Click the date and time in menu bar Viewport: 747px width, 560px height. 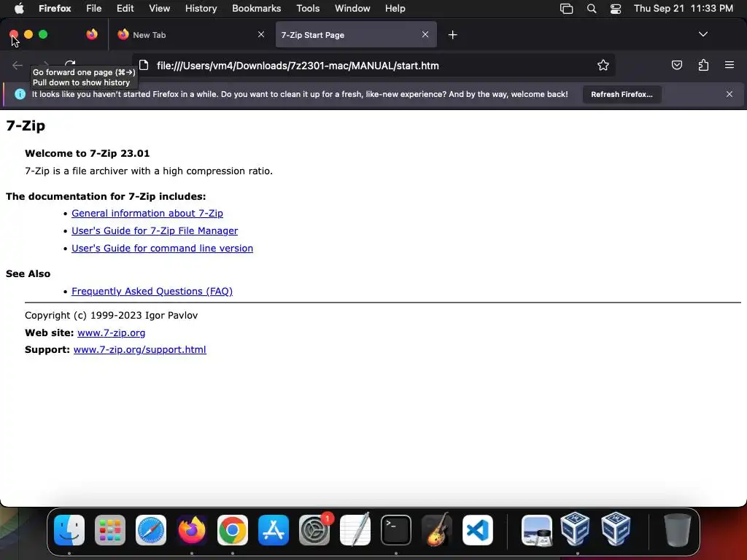[x=683, y=9]
